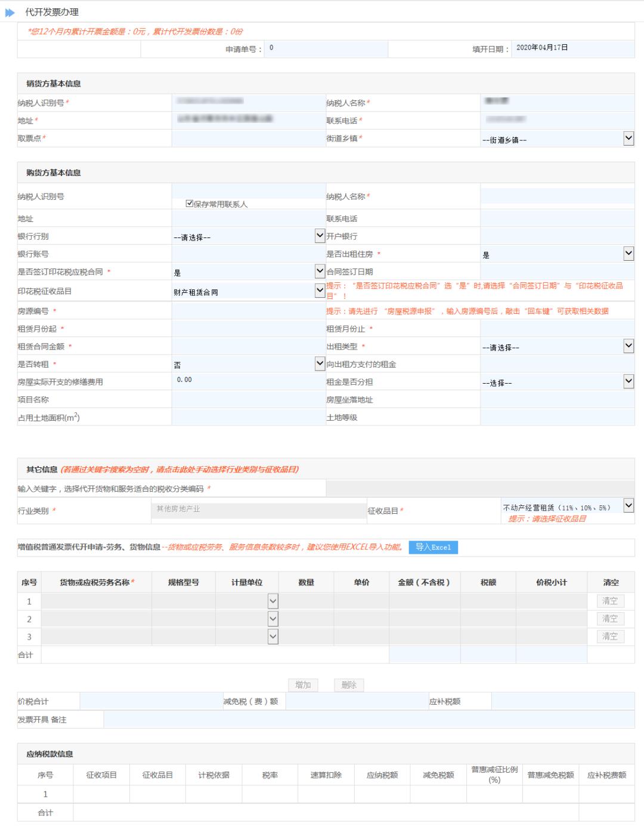Click the 导入Excel button

[432, 547]
